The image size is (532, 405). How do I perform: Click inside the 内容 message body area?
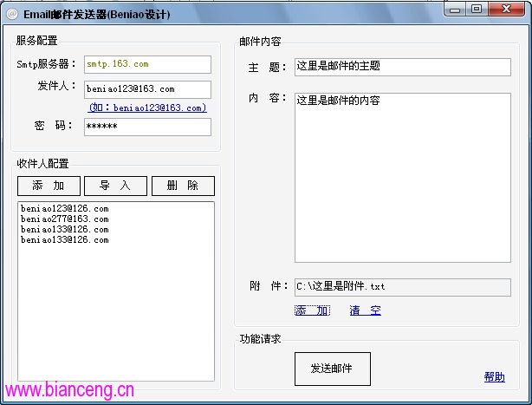[403, 178]
